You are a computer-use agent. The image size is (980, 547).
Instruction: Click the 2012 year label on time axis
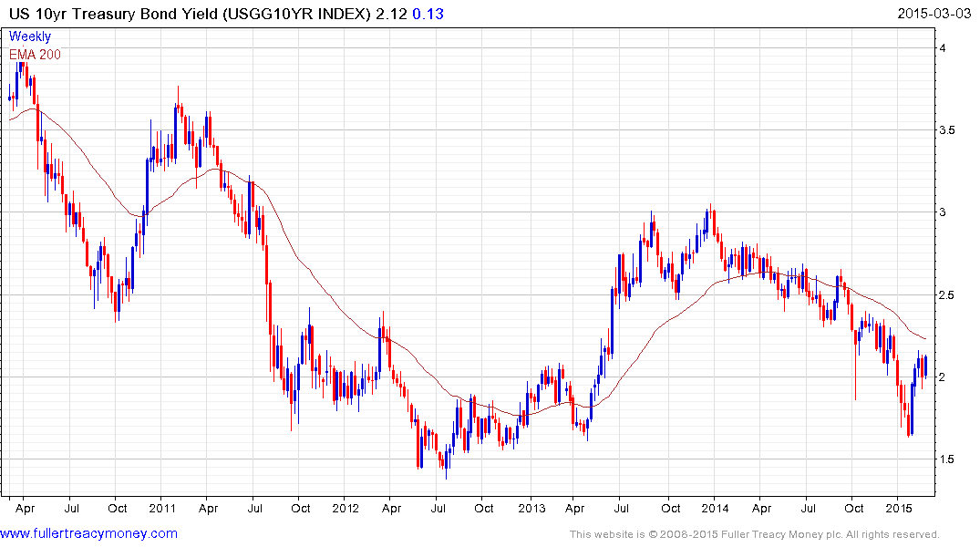[346, 508]
